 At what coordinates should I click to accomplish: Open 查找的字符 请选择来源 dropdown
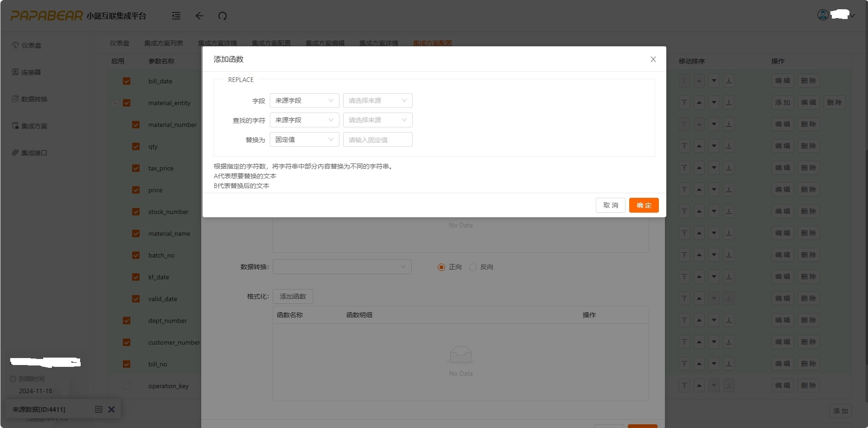click(x=377, y=120)
